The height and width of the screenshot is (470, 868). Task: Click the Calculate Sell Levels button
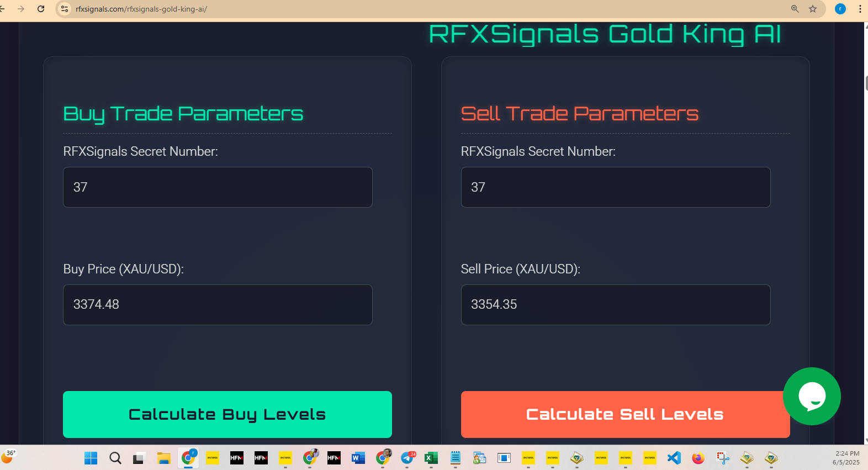625,414
